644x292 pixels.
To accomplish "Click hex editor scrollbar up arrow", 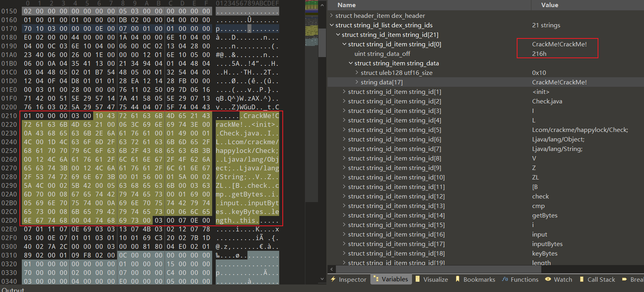I will coord(322,5).
